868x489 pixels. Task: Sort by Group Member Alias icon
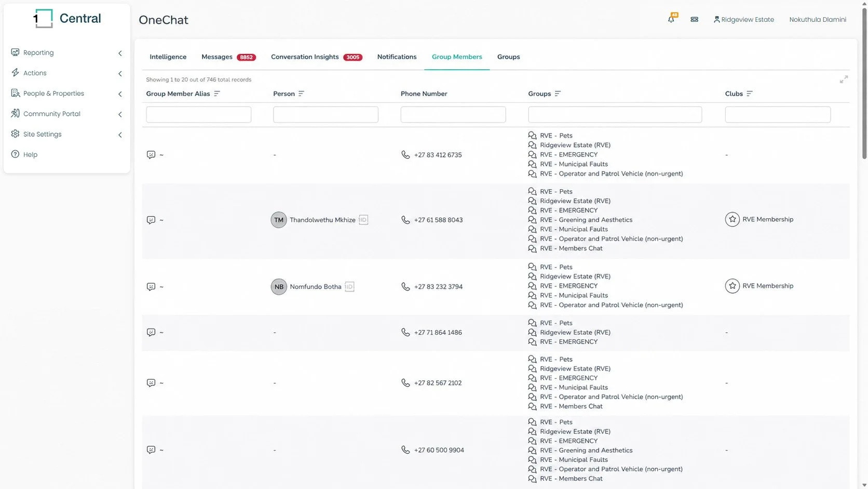point(217,94)
